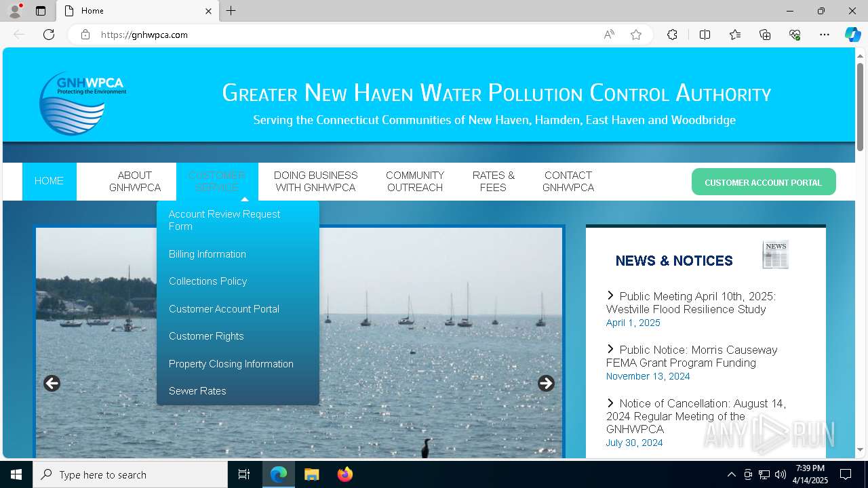Advance slideshow with right arrow
The height and width of the screenshot is (488, 868).
point(546,384)
